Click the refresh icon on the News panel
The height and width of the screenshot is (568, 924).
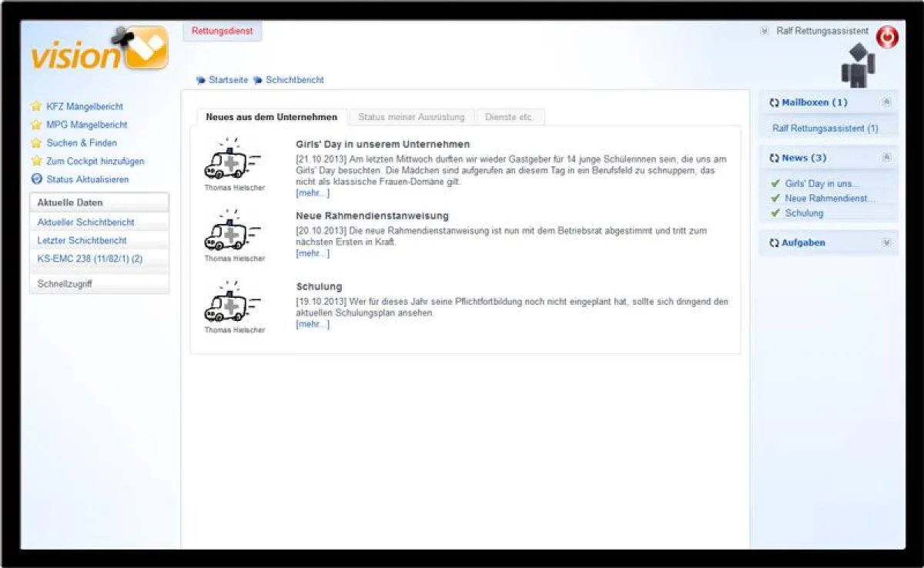point(773,157)
